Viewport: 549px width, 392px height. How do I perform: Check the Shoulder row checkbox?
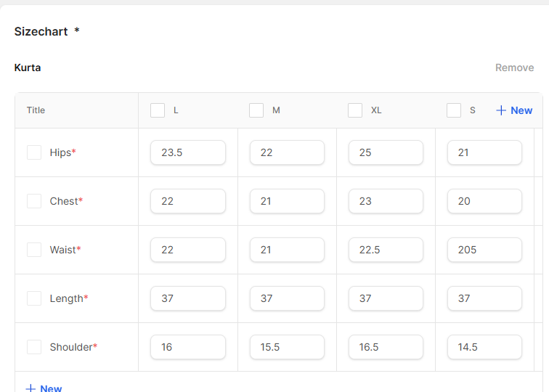[x=34, y=347]
